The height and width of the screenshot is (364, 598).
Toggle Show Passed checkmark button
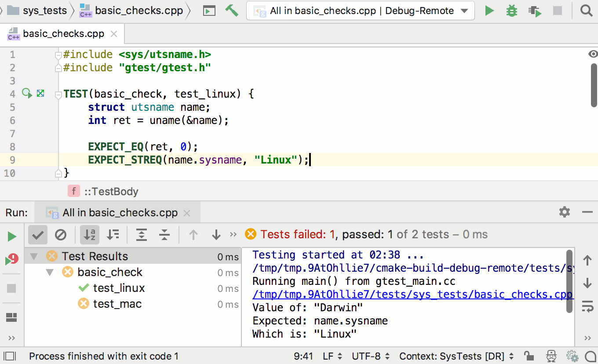click(38, 235)
